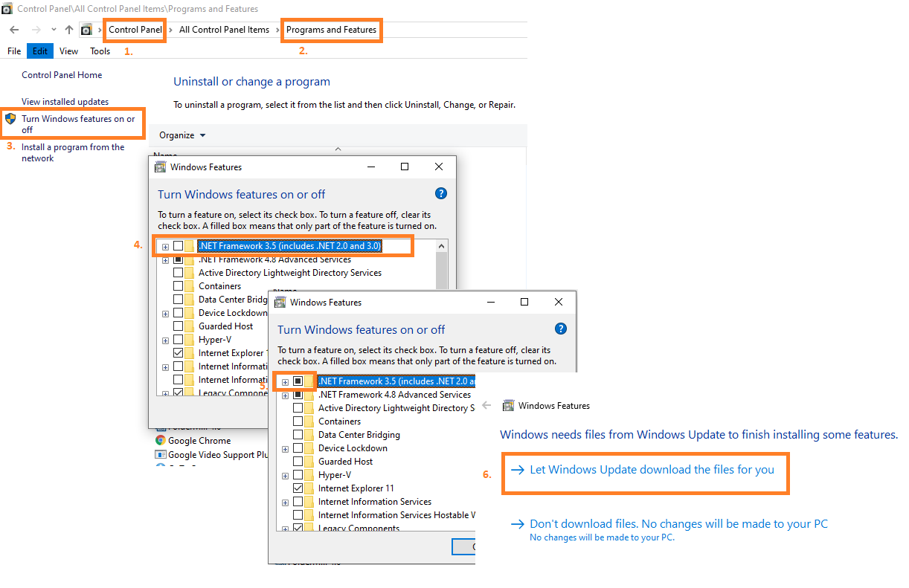Click the scroll up arrow in the rear features list
The image size is (909, 588).
pyautogui.click(x=442, y=246)
